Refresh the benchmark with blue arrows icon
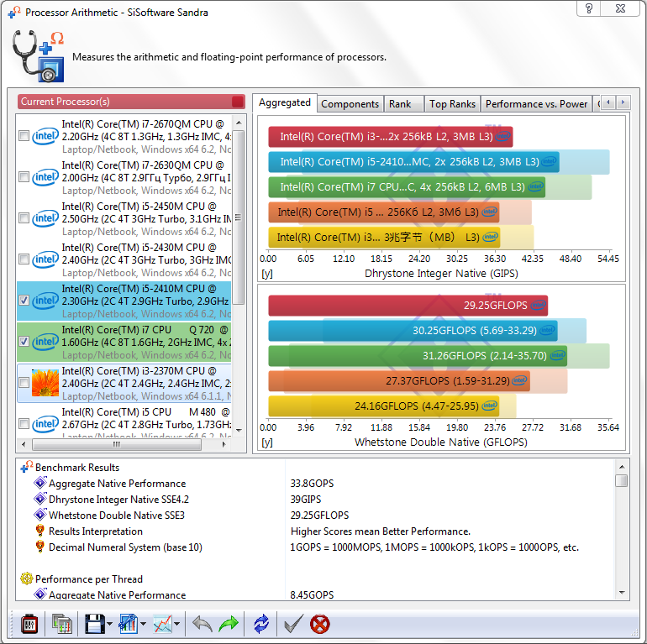 pyautogui.click(x=261, y=624)
